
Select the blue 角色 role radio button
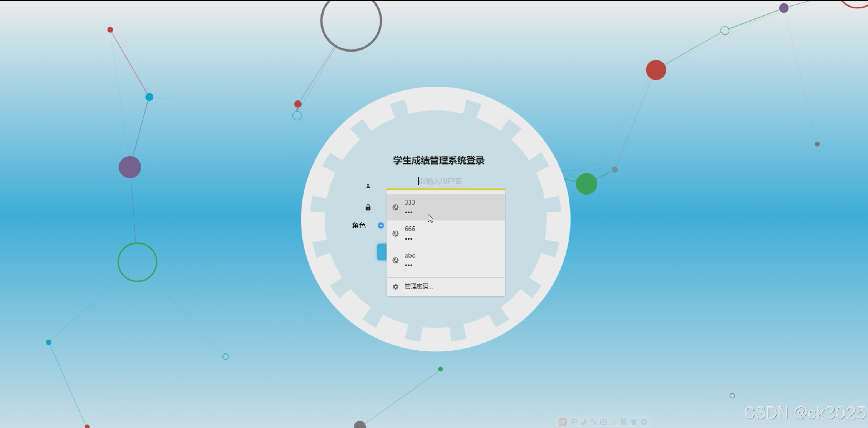pyautogui.click(x=381, y=225)
